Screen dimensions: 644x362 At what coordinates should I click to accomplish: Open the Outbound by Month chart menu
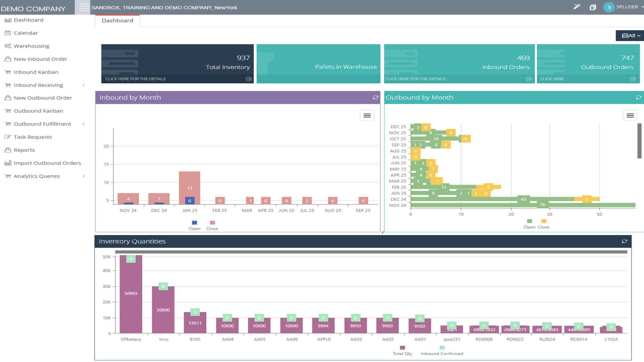point(630,115)
